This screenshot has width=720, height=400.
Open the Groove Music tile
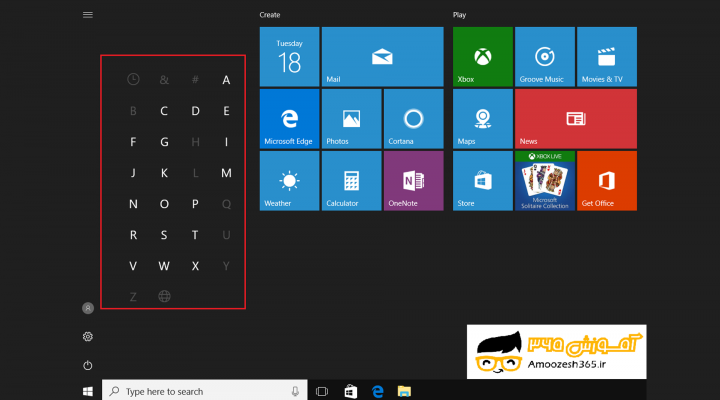[545, 56]
